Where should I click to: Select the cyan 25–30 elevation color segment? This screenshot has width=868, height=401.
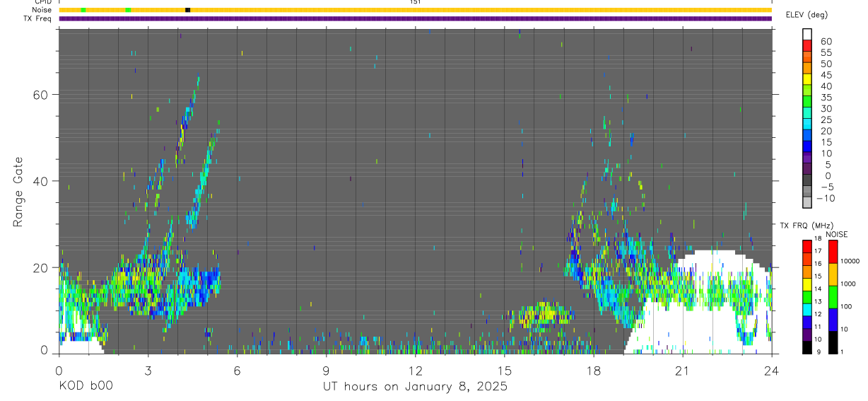(x=807, y=113)
